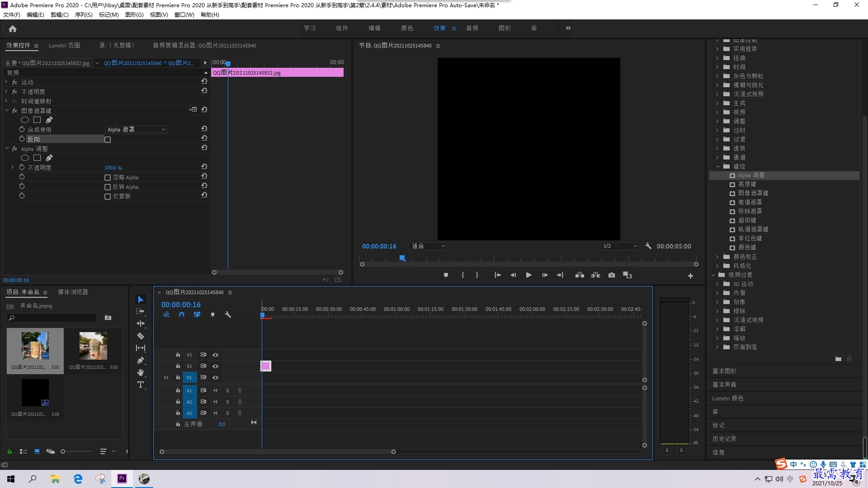
Task: Open the 1/2 playback resolution dropdown
Action: 620,246
